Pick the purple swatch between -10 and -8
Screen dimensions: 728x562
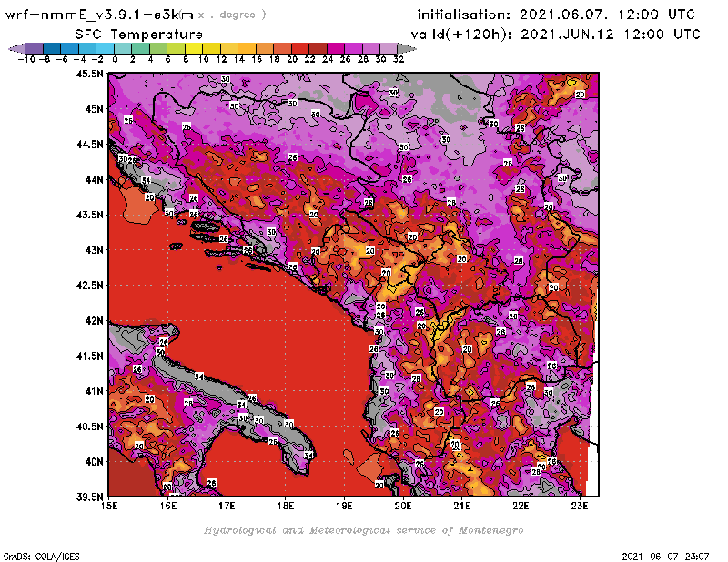tap(34, 49)
